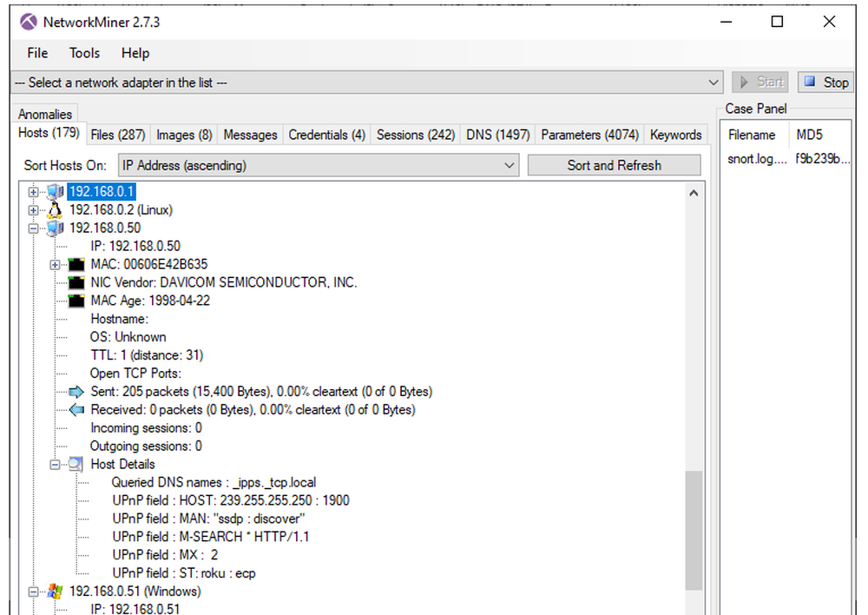Click the Sort and Refresh button
The width and height of the screenshot is (868, 615).
615,165
